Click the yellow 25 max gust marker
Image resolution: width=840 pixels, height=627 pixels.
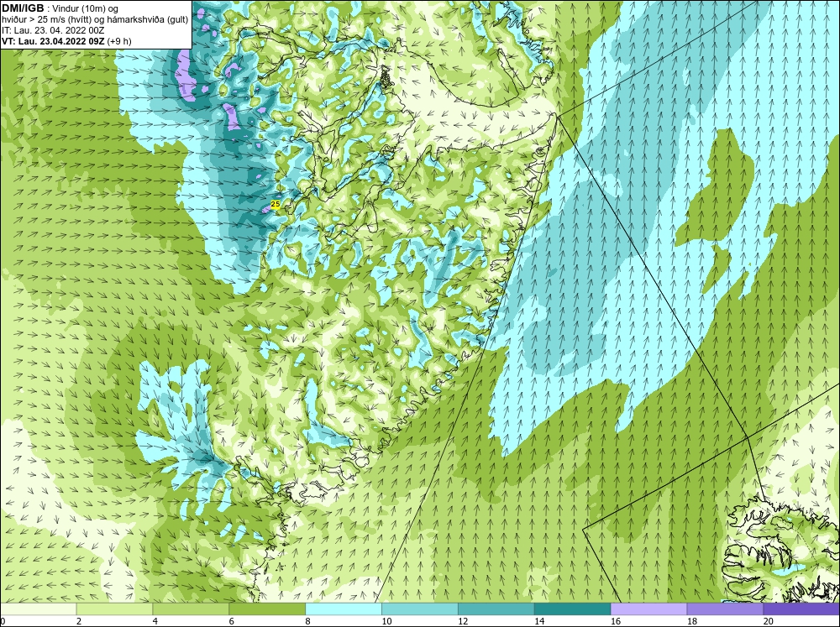276,204
